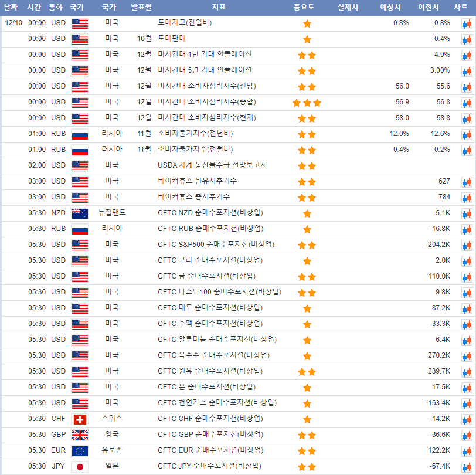Sort by the 중요도 column header
Screen dimensions: 476x475
coord(304,8)
